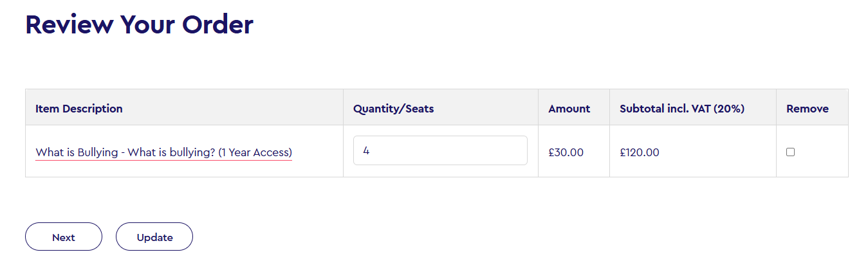The width and height of the screenshot is (868, 277).
Task: Click the number 4 in the quantity box
Action: point(366,151)
